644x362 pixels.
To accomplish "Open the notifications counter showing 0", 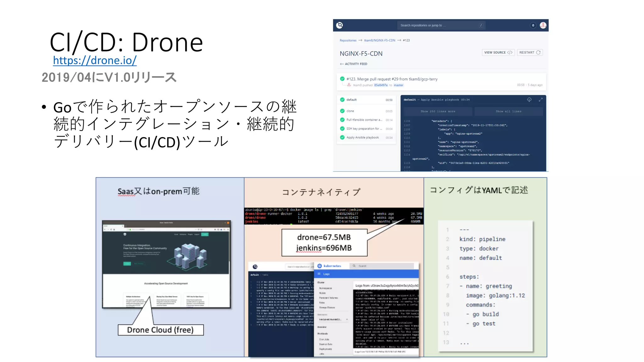I will pyautogui.click(x=533, y=25).
